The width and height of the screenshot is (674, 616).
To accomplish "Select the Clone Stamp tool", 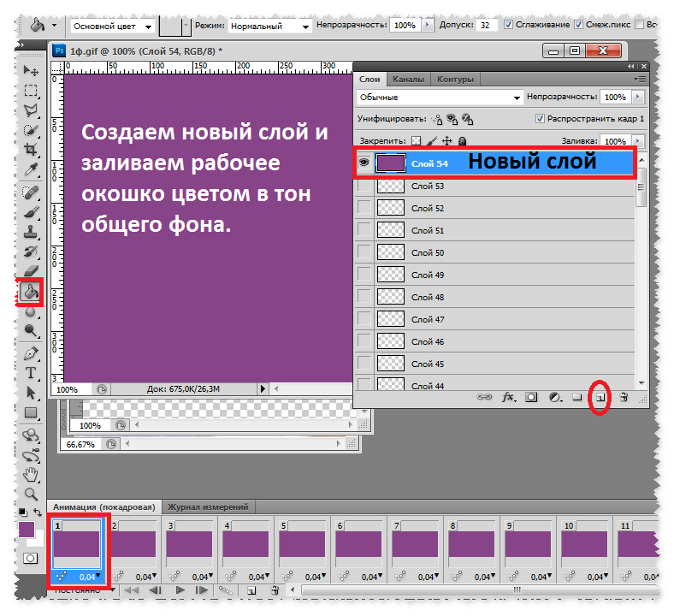I will pos(31,232).
